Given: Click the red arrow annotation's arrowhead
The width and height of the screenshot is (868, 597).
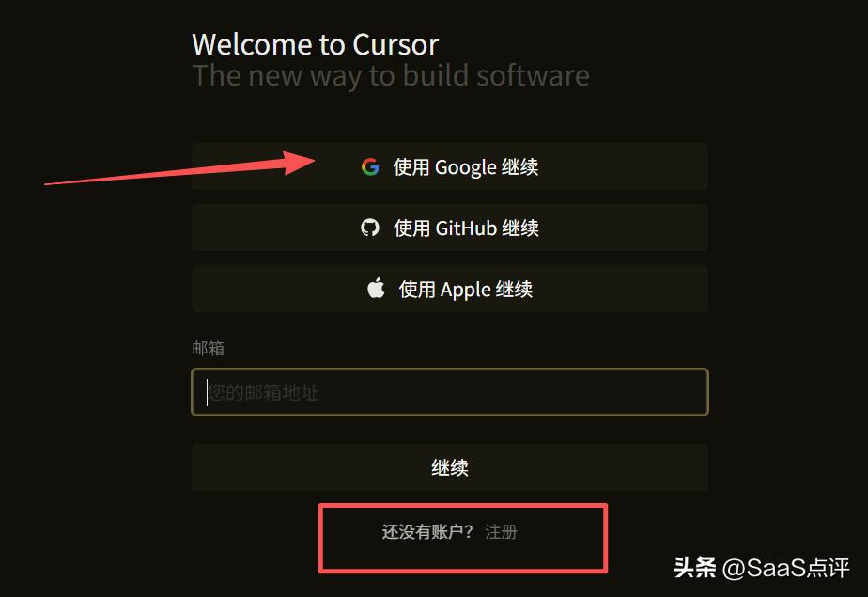Looking at the screenshot, I should click(299, 163).
